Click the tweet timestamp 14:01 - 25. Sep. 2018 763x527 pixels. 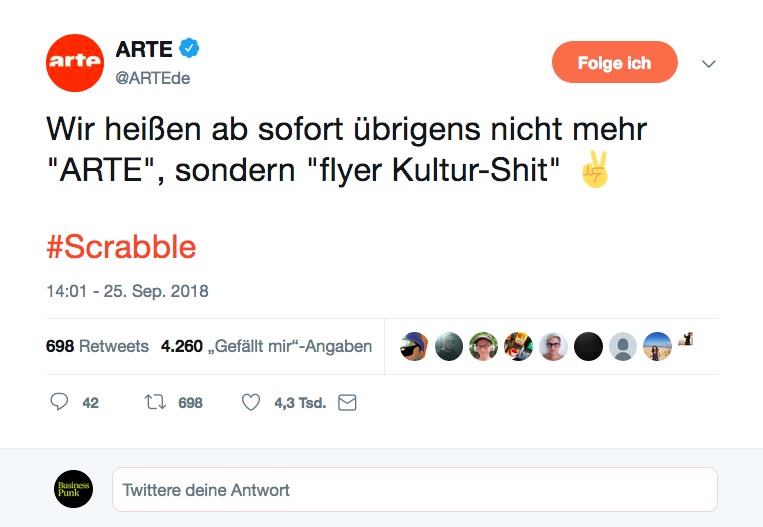coord(127,291)
